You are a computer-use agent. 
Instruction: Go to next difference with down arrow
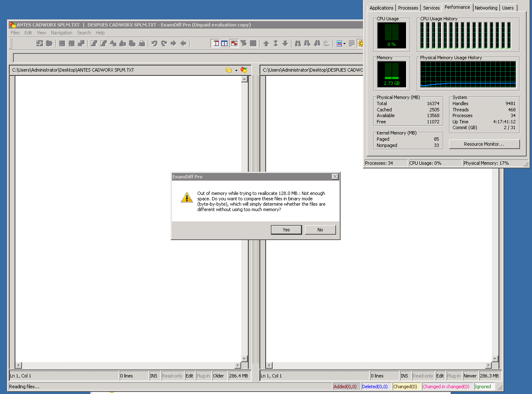point(285,43)
